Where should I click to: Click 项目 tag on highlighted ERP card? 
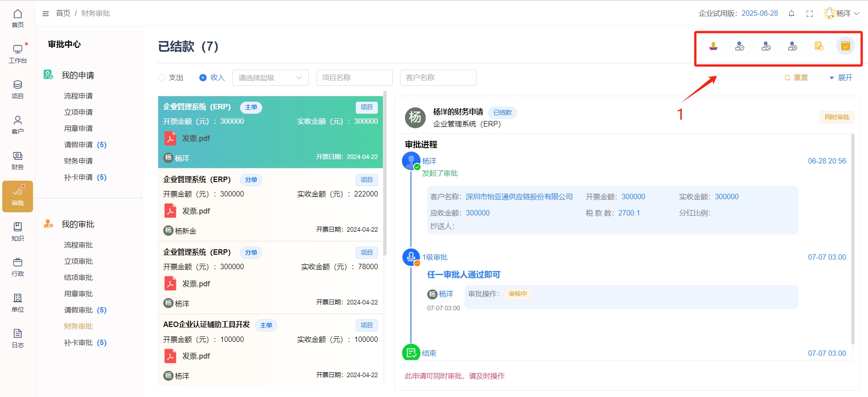(x=367, y=107)
